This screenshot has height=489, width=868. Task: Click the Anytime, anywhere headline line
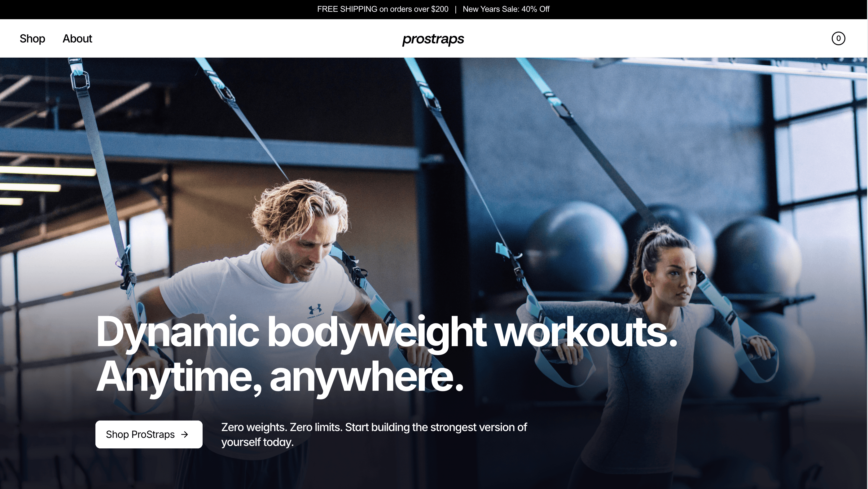tap(280, 377)
